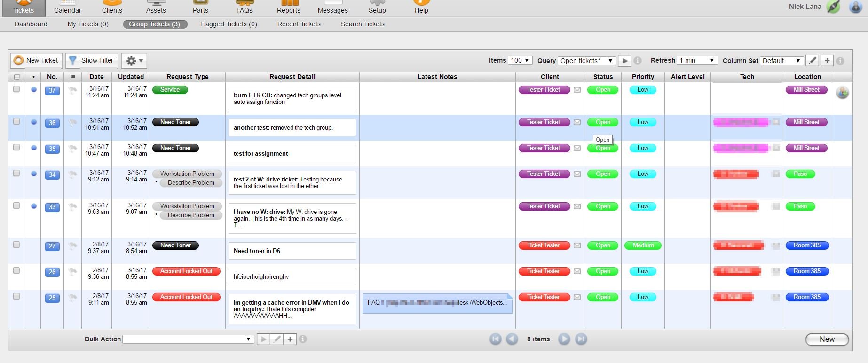The width and height of the screenshot is (868, 363).
Task: Click the New button at bottom right
Action: 827,339
